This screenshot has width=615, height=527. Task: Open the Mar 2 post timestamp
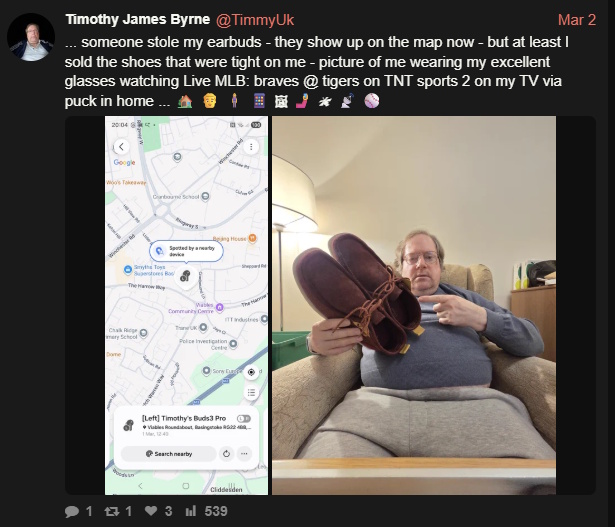pos(577,20)
